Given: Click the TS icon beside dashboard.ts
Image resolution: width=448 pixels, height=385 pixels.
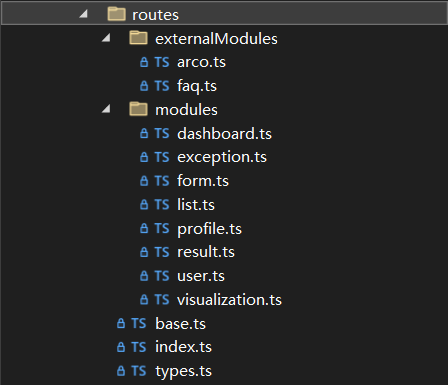Looking at the screenshot, I should [x=162, y=134].
